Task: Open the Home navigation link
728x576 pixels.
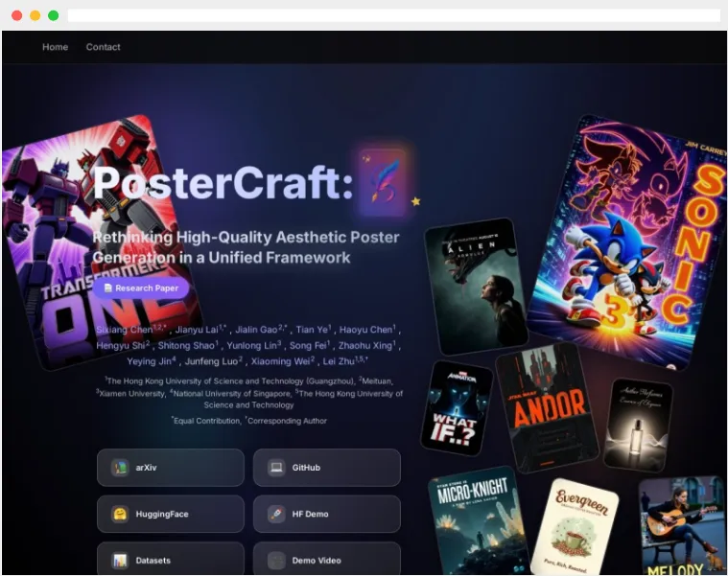Action: pos(55,47)
